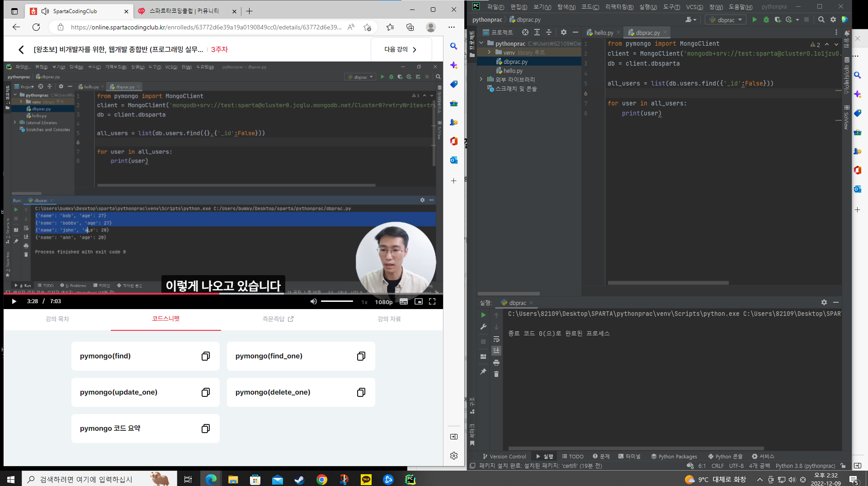Copy pymongo(find_one) snippet

pyautogui.click(x=361, y=356)
